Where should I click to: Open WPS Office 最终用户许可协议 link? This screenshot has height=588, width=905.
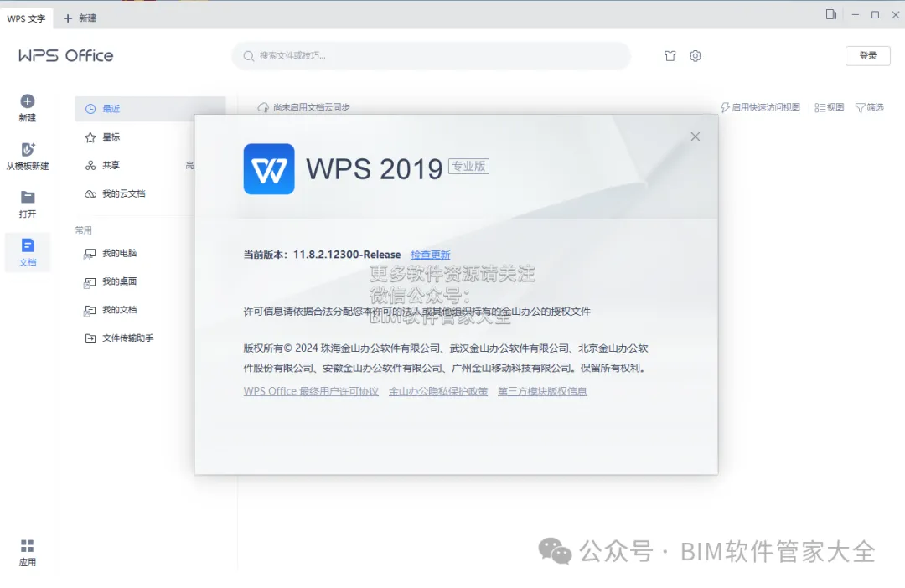coord(311,391)
